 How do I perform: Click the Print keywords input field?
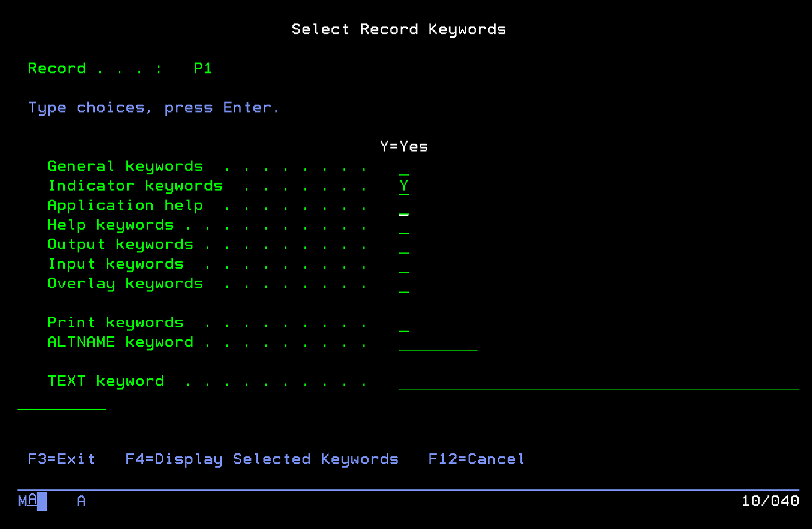pyautogui.click(x=404, y=323)
